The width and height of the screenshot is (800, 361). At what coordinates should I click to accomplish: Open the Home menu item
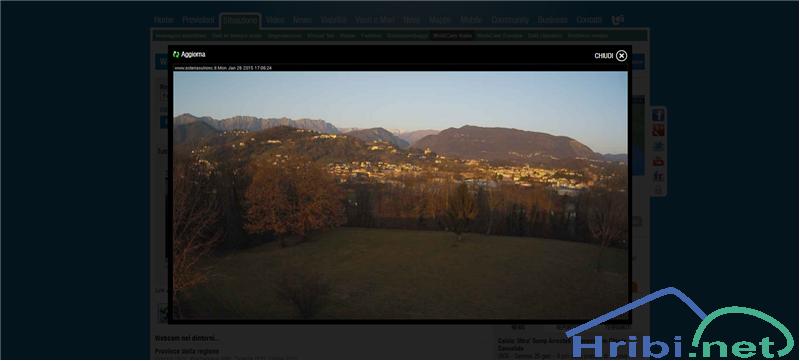[x=164, y=20]
